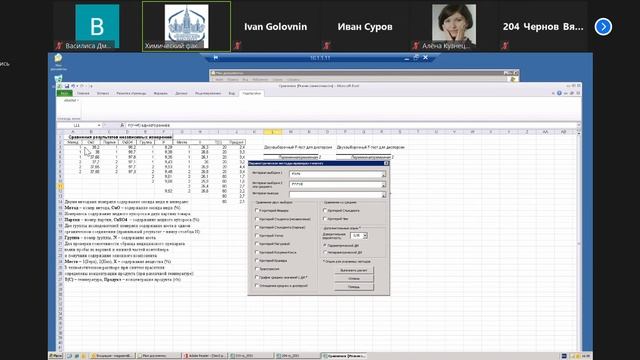Click the Excel Name Box
640x360 pixels.
pyautogui.click(x=77, y=125)
